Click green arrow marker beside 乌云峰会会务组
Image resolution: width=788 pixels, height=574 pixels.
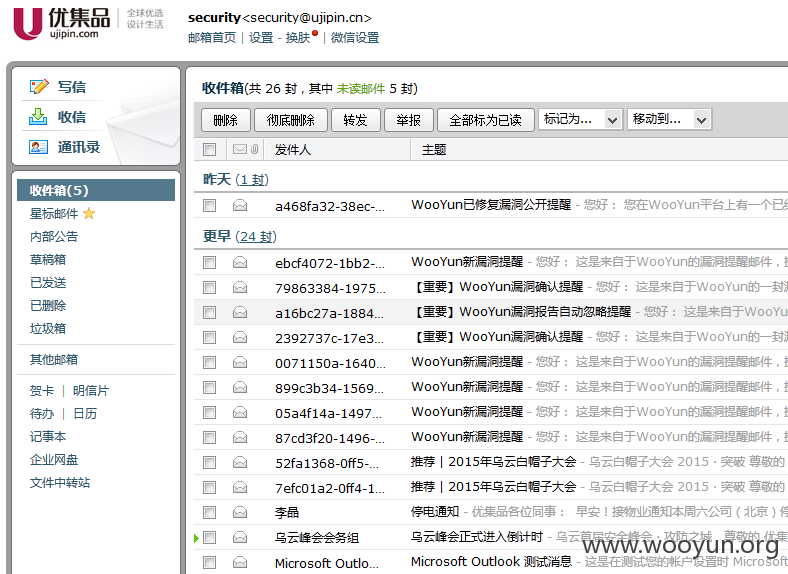[x=196, y=538]
